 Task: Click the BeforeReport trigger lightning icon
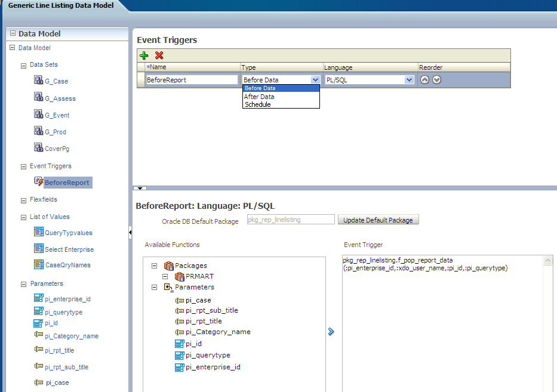[38, 181]
